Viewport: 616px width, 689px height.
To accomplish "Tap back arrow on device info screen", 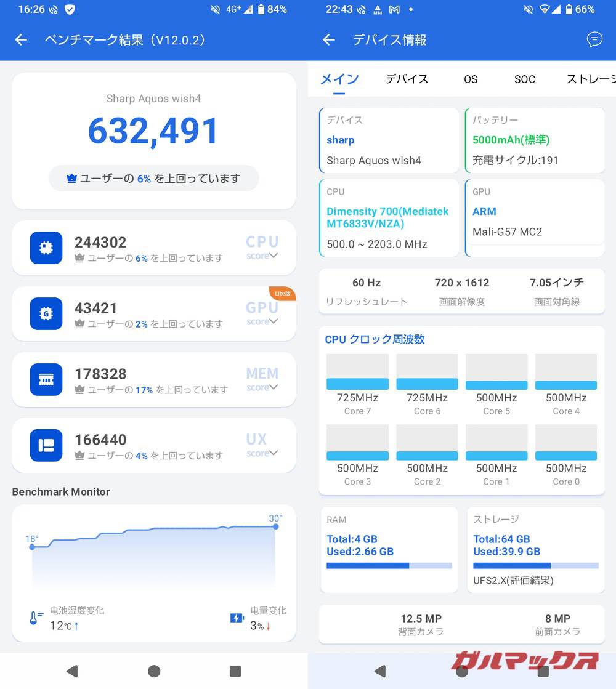I will pos(328,40).
